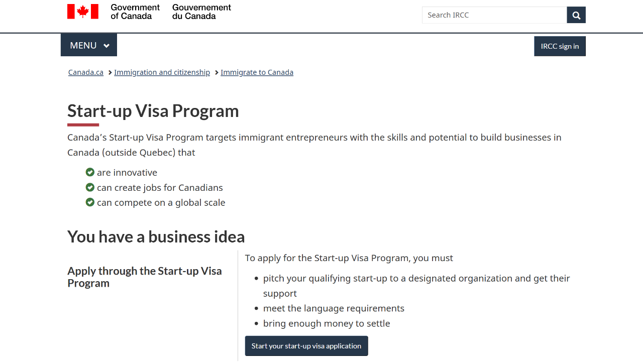Focus the Search IRCC input field
The image size is (643, 364).
tap(494, 15)
